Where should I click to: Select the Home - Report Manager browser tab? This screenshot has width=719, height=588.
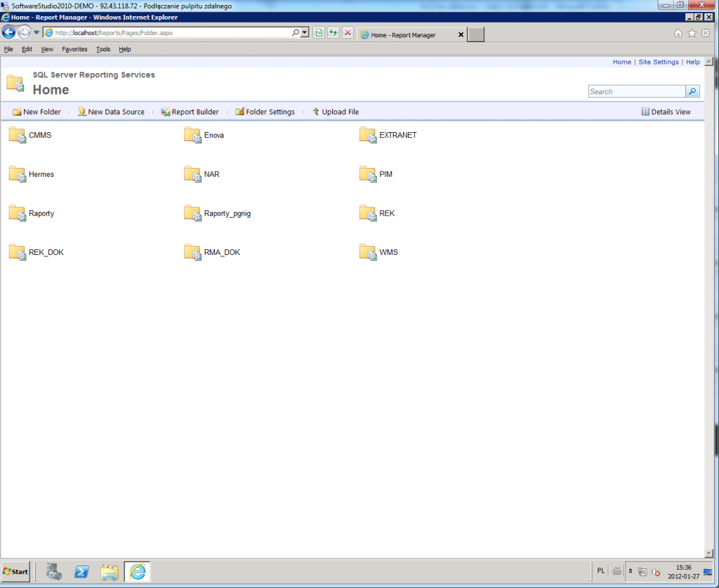(404, 33)
